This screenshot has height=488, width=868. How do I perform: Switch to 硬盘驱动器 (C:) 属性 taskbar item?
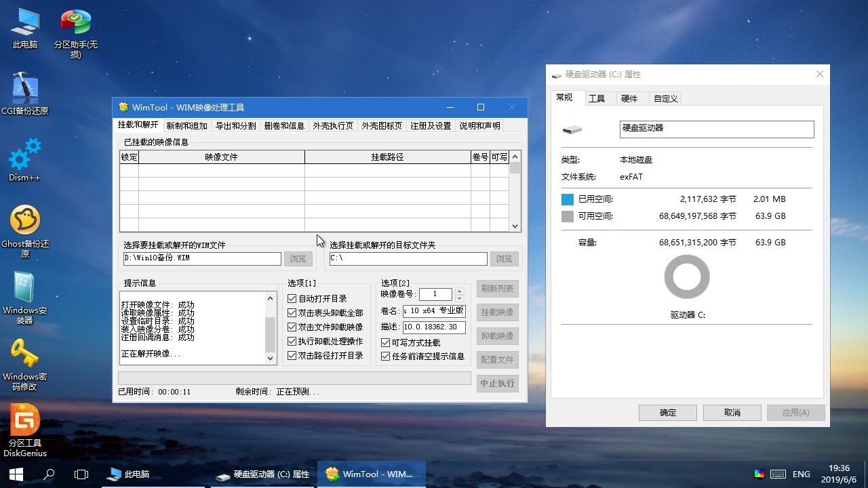coord(263,474)
